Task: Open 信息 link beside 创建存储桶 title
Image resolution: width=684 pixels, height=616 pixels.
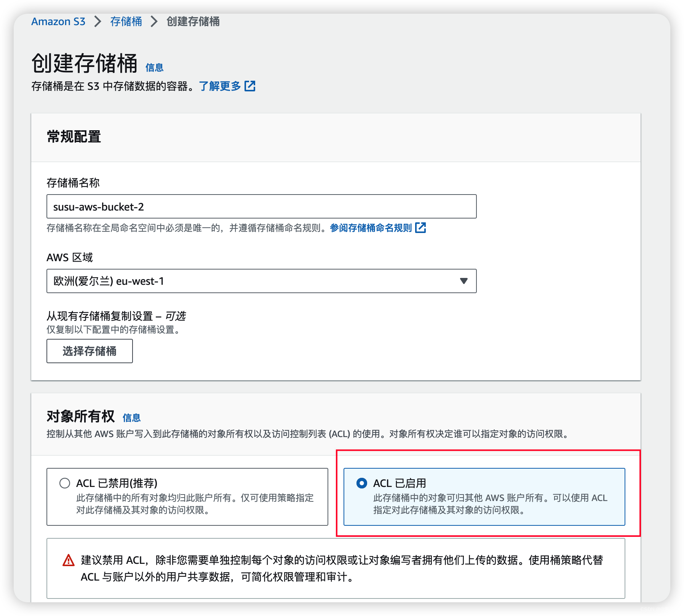Action: click(154, 68)
